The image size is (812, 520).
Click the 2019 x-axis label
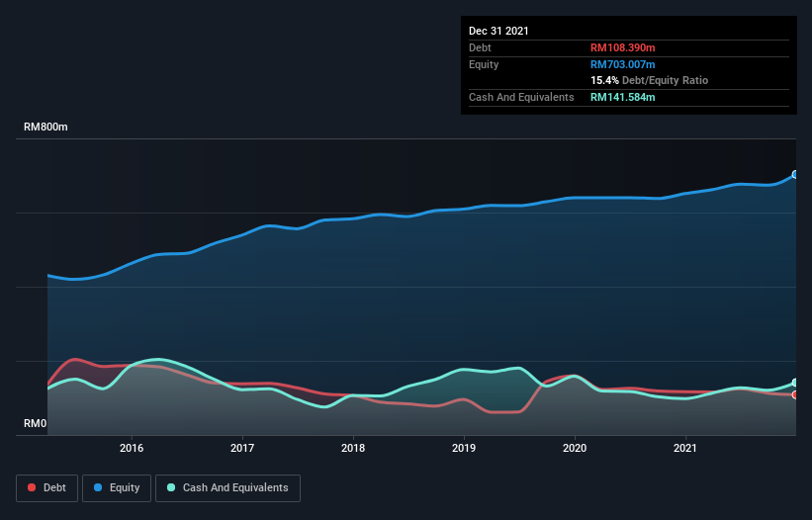[464, 448]
